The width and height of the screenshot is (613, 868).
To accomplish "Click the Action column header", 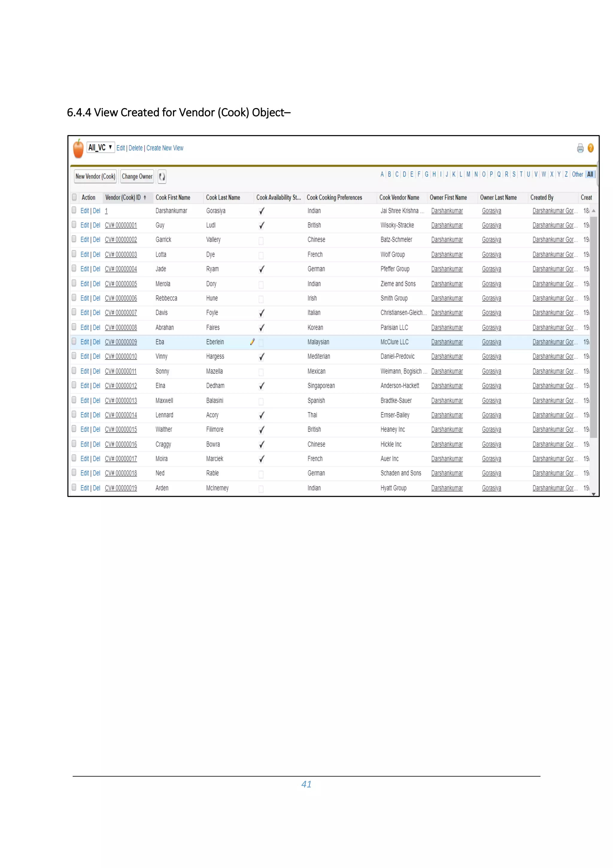I will pos(88,197).
